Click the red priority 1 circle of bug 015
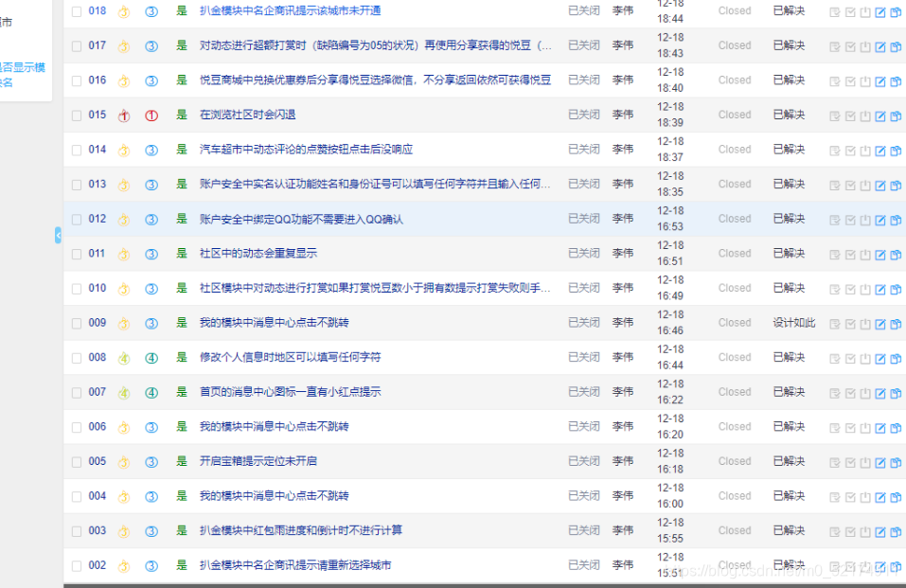Screen dimensions: 906x588 (151, 116)
